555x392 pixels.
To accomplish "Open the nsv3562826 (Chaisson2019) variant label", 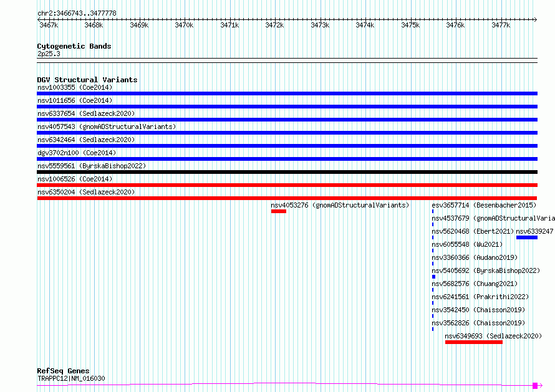I will [478, 323].
